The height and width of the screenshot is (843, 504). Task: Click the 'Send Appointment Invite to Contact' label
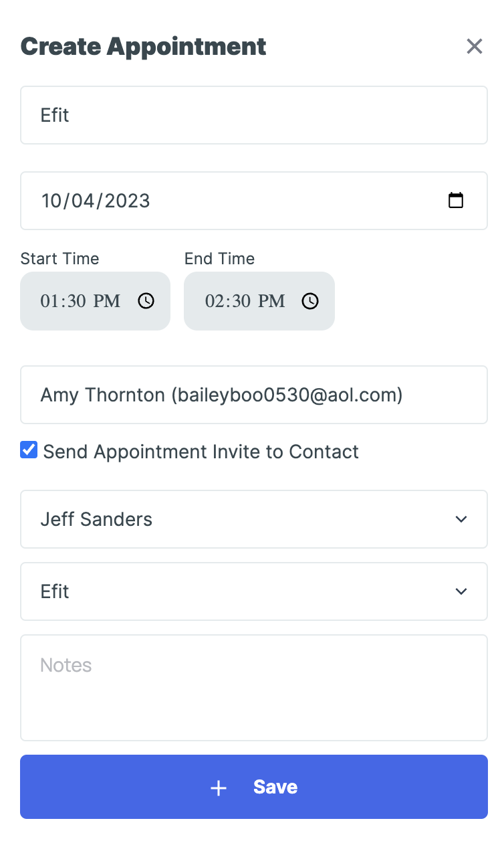click(x=201, y=452)
